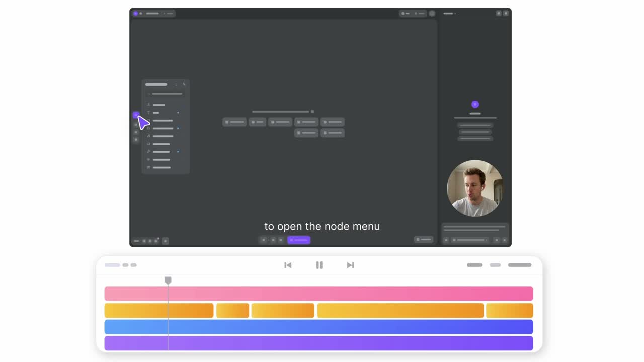644x362 pixels.
Task: Click the caption "to open the node menu"
Action: 322,226
